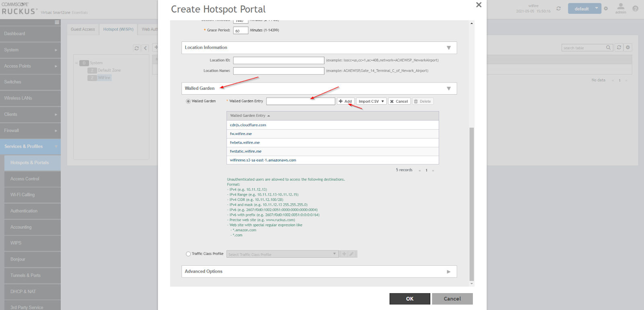Open Wi-Fi Calling submenu item

33,195
